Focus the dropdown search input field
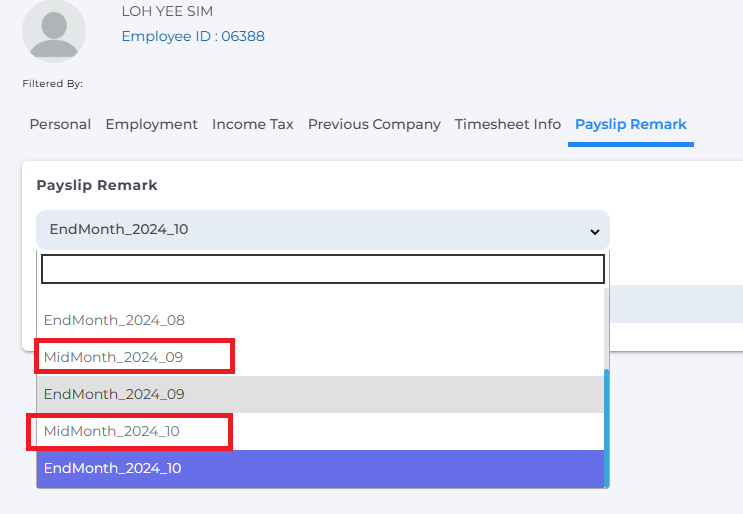743x514 pixels. coord(323,269)
